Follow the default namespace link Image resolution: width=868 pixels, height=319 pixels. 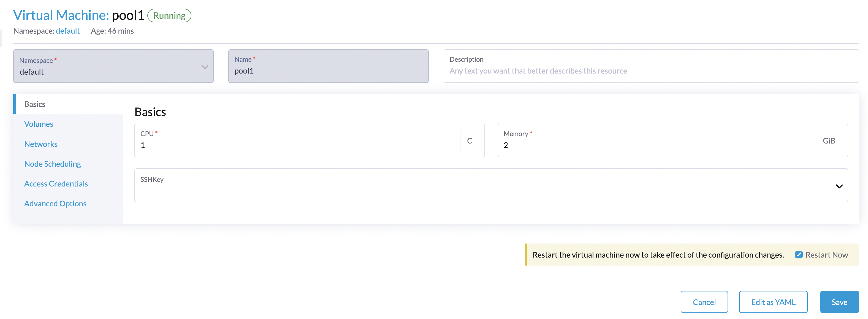point(68,31)
